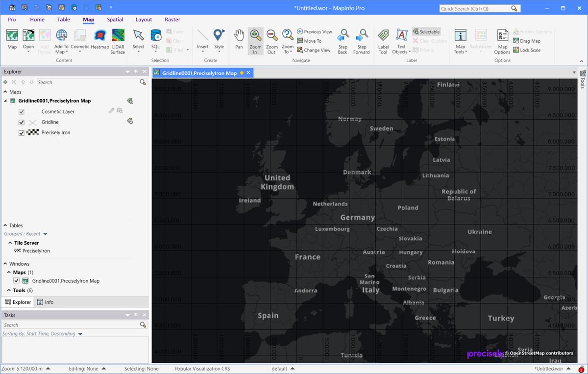
Task: Select the Heatmap tool on the Map ribbon
Action: tap(100, 39)
